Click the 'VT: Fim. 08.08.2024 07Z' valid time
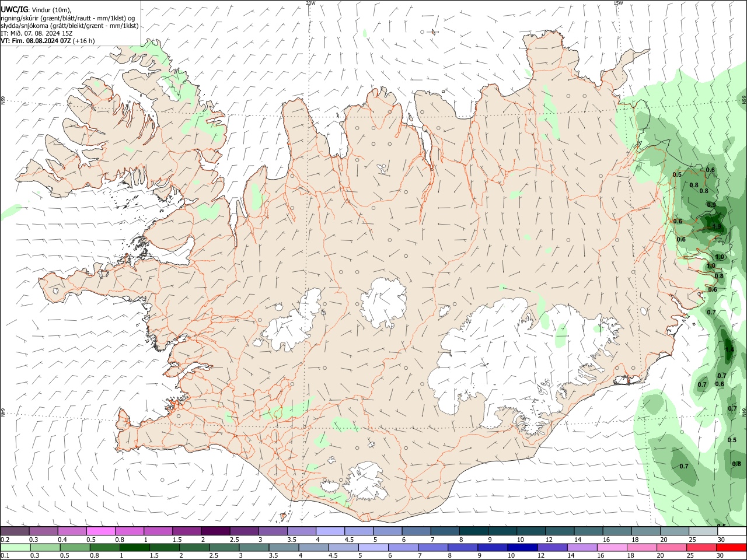Screen dimensions: 747x560 click(36, 41)
